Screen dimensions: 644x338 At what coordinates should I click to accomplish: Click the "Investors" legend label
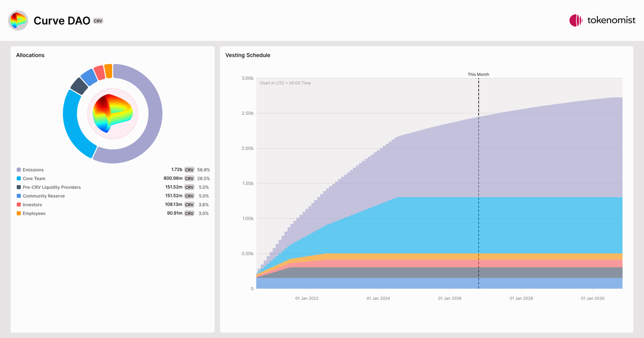[x=32, y=205]
